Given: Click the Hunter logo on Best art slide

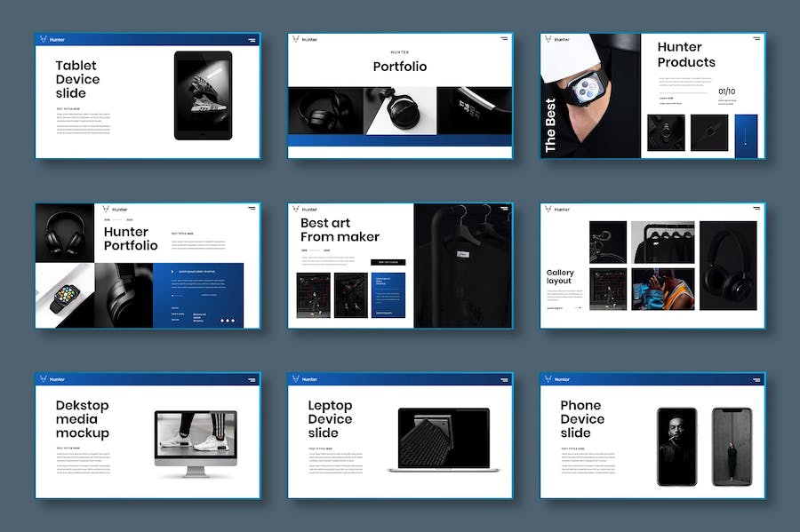Looking at the screenshot, I should 305,210.
